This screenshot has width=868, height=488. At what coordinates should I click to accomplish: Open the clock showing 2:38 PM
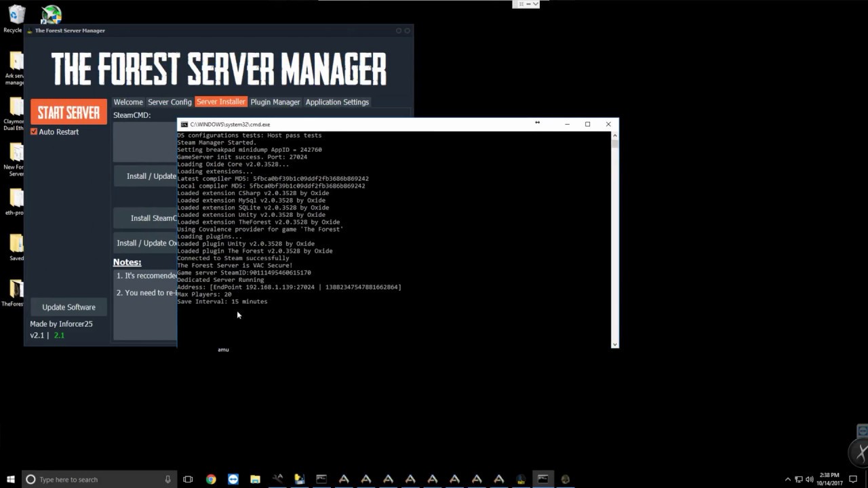(829, 479)
